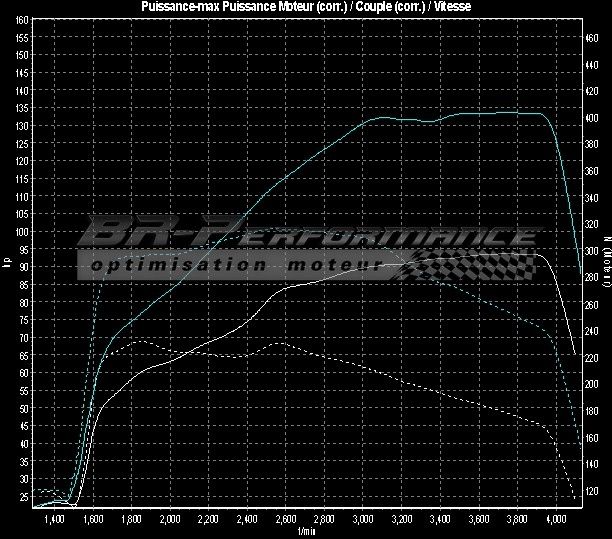The image size is (612, 539).
Task: Click the 160 value on left axis
Action: (x=22, y=37)
